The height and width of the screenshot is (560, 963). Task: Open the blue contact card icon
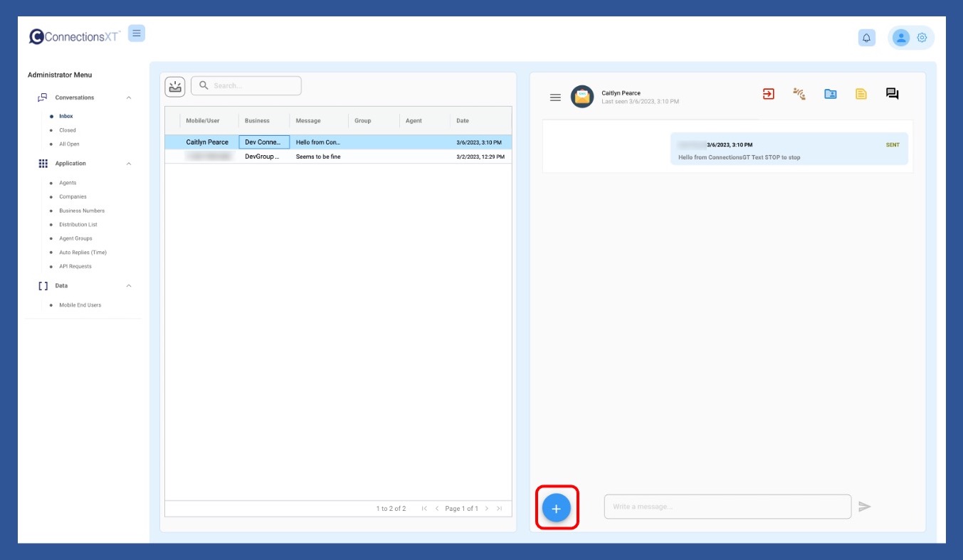tap(830, 94)
